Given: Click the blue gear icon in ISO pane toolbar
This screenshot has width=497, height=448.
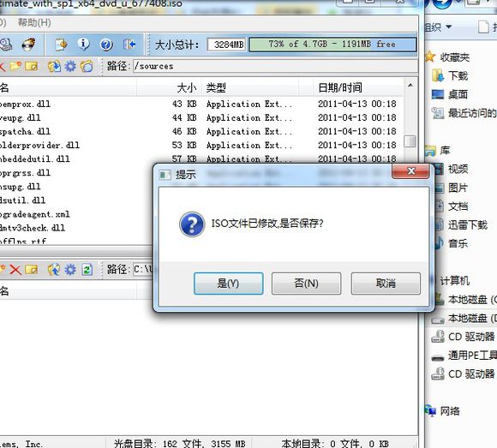Looking at the screenshot, I should (x=70, y=66).
